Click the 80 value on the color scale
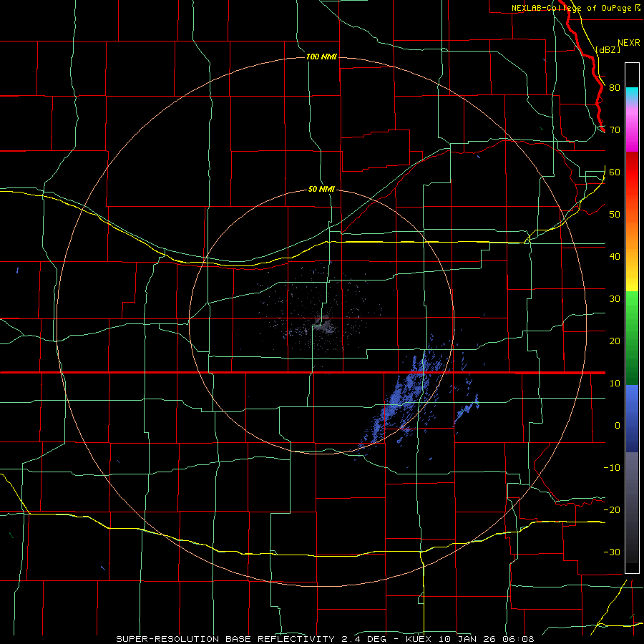 click(615, 88)
